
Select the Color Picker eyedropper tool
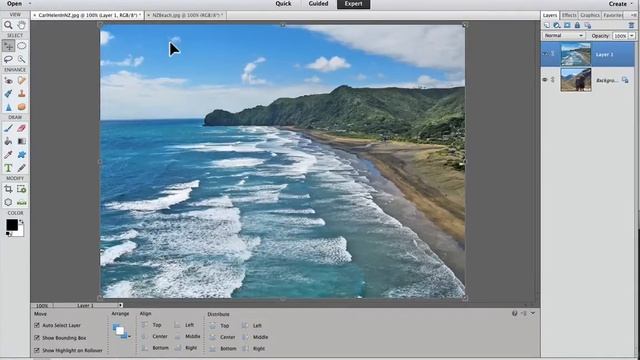pos(8,155)
